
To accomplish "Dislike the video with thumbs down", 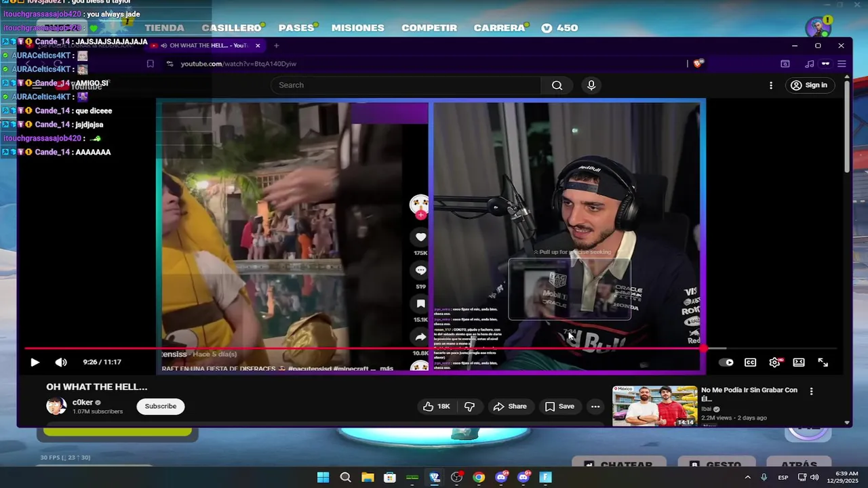I will 469,407.
